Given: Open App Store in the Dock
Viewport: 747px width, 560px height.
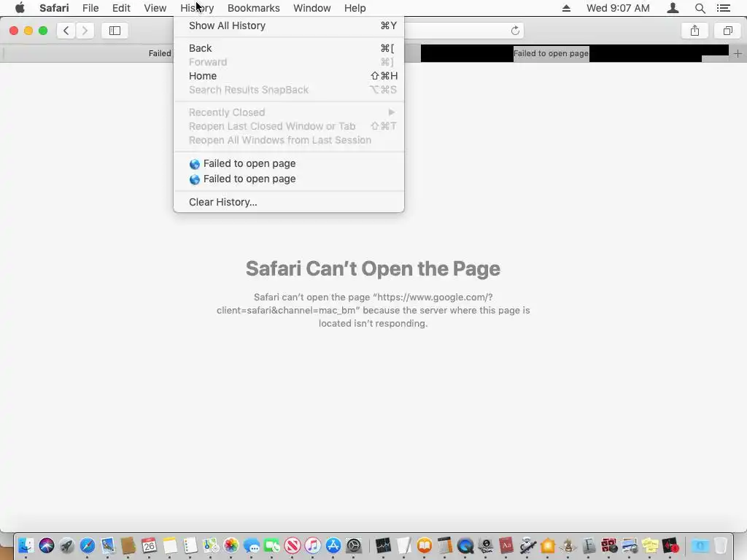Looking at the screenshot, I should (x=333, y=545).
